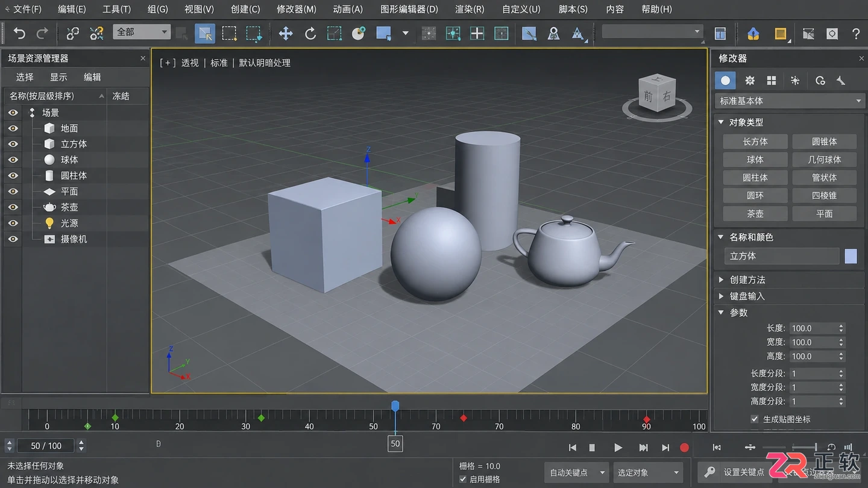Screen dimensions: 868x488
Task: Expand the 创建方法 rollout
Action: 721,280
